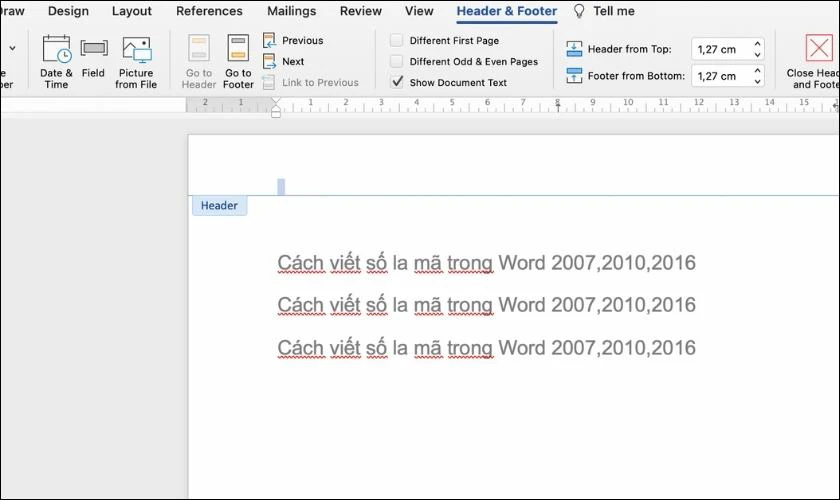840x500 pixels.
Task: Jump to footer with Go to Footer
Action: [x=238, y=62]
